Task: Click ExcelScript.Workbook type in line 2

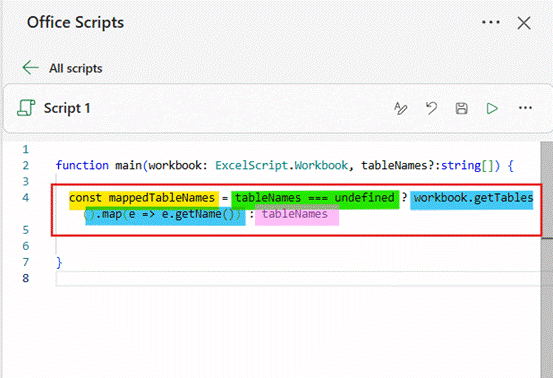Action: (281, 165)
